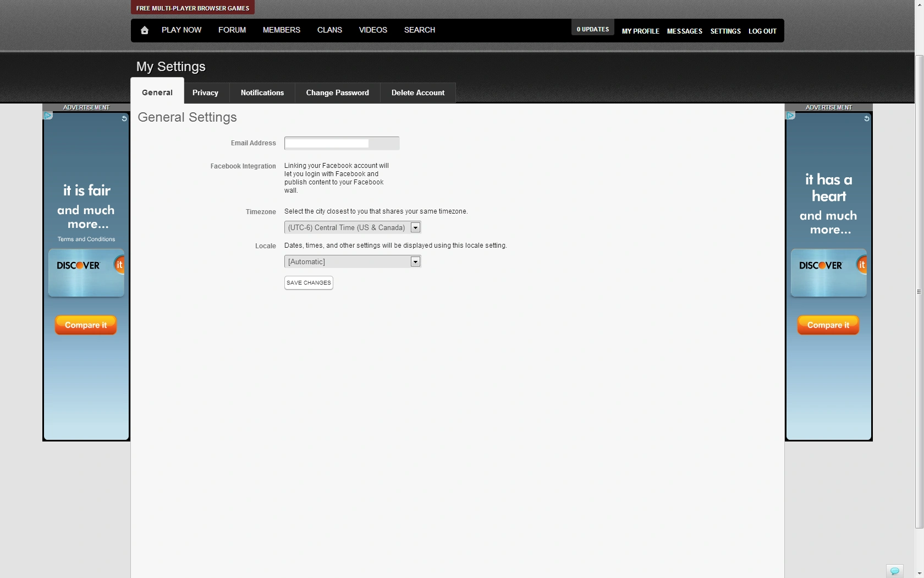This screenshot has height=578, width=924.
Task: Open the Change Password tab
Action: tap(338, 92)
